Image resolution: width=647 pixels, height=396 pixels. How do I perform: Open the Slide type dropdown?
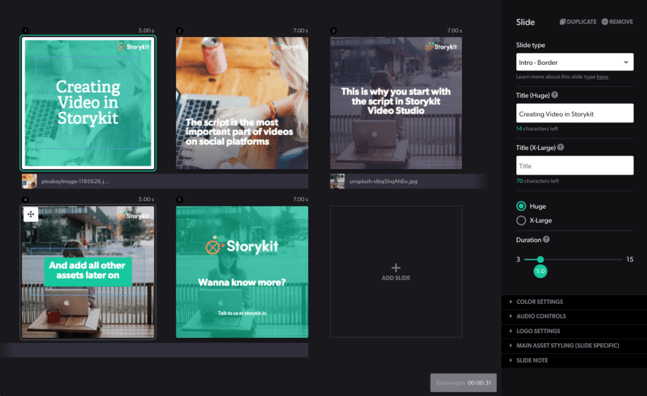click(x=575, y=62)
